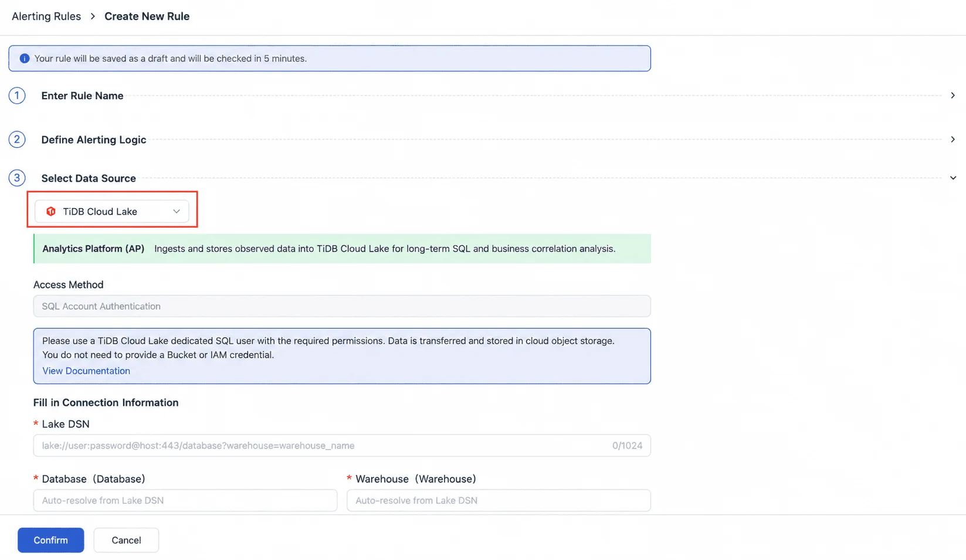Focus the Database input field
This screenshot has height=560, width=966.
[185, 500]
